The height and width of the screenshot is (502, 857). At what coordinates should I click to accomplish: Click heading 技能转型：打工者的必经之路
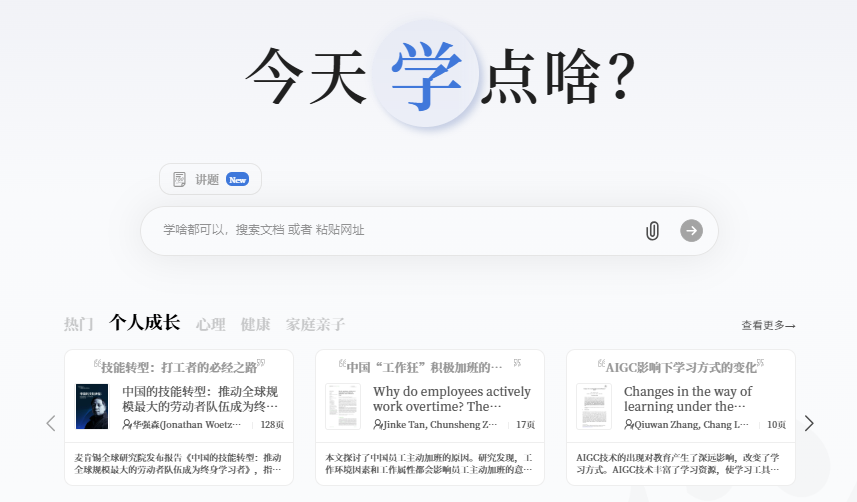coord(179,367)
